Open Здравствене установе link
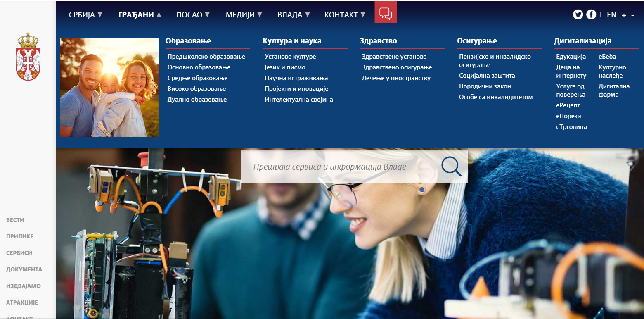 click(x=394, y=57)
